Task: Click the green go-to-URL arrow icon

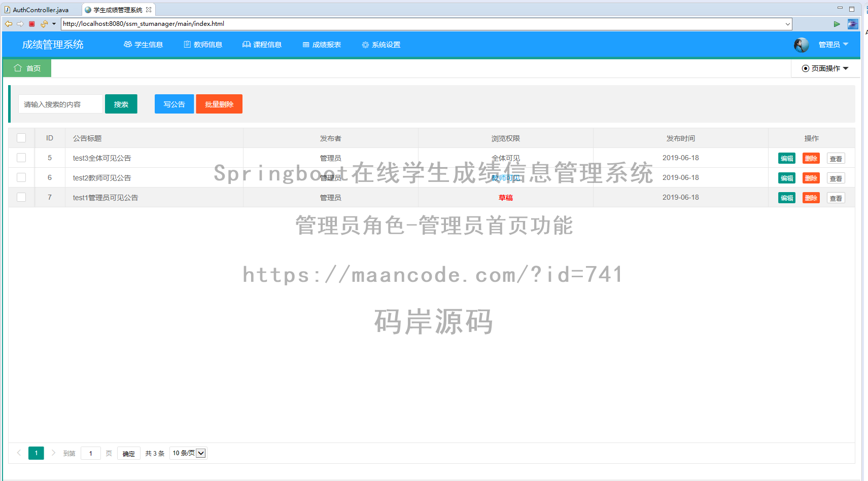Action: (x=837, y=24)
